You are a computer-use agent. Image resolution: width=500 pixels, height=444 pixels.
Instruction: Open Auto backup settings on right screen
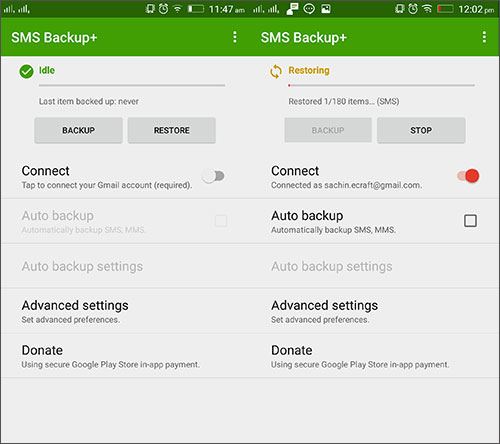pos(375,266)
